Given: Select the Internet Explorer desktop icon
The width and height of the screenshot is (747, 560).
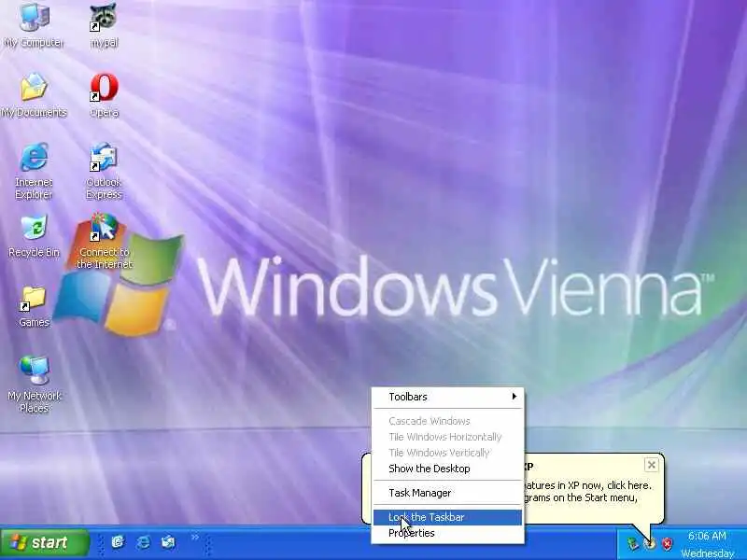Looking at the screenshot, I should [34, 171].
